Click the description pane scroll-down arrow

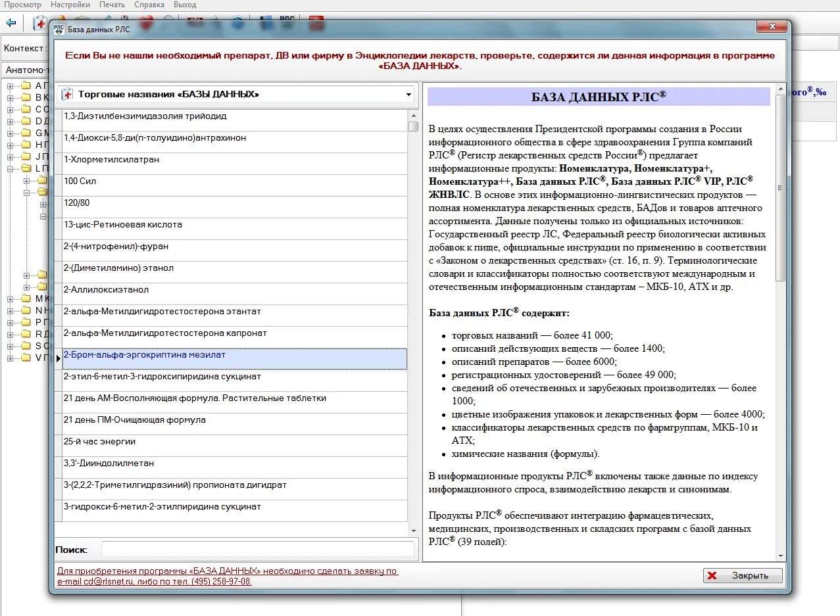pos(781,556)
